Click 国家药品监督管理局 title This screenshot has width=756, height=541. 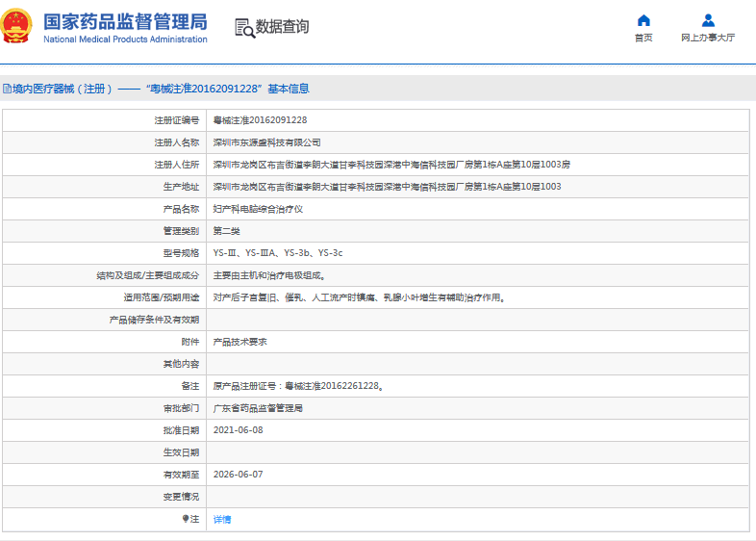[x=125, y=22]
